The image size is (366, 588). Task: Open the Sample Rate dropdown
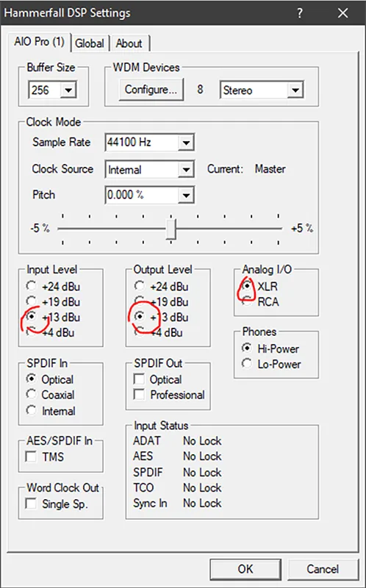click(186, 143)
